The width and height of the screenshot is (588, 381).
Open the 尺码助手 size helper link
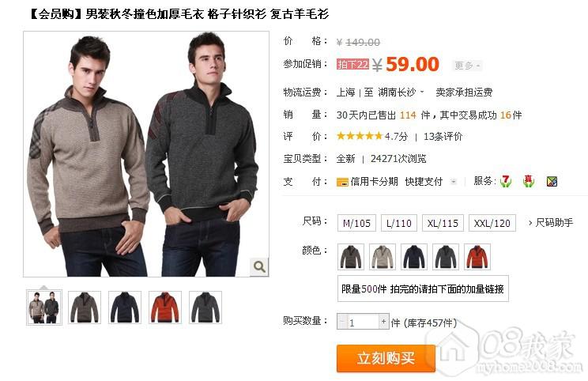(551, 223)
